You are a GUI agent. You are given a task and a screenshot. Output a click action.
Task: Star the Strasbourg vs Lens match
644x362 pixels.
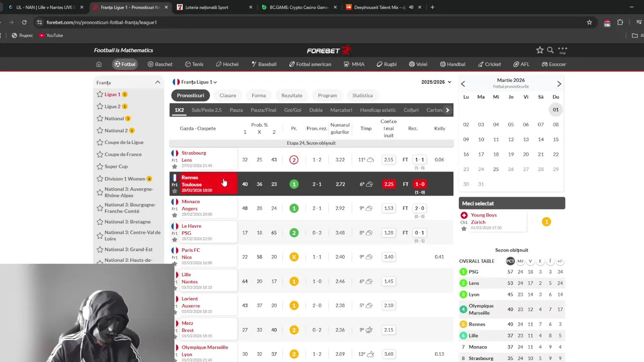coord(175,166)
